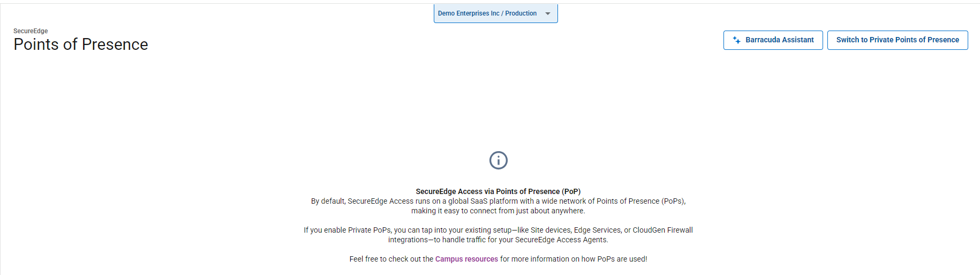This screenshot has height=275, width=980.
Task: Open the Barracuda Assistant
Action: coord(773,40)
